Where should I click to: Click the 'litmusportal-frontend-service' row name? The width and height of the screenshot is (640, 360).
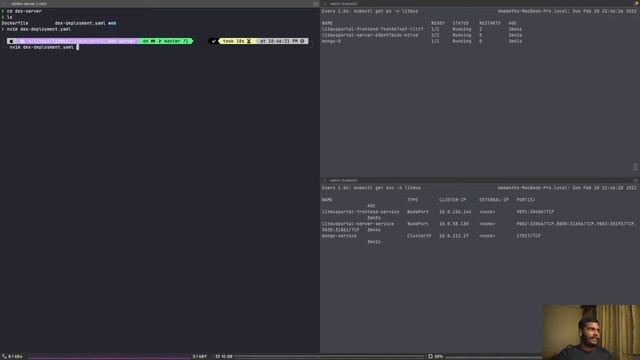360,212
